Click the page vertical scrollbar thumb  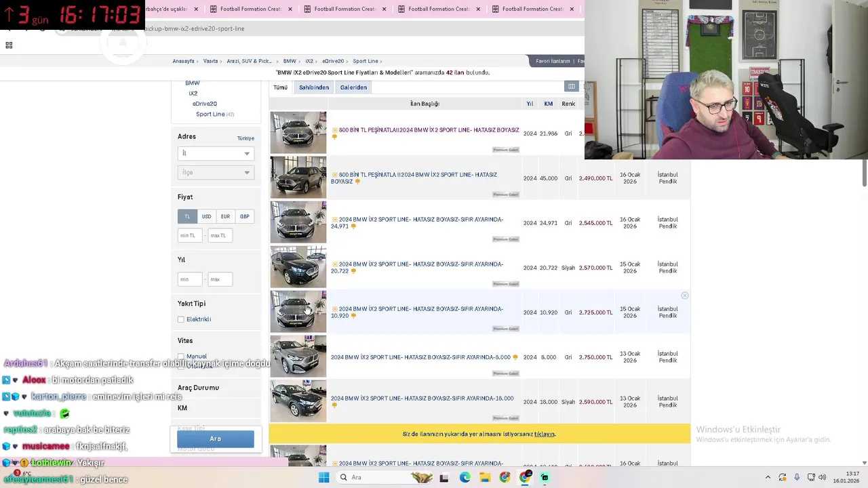point(864,173)
